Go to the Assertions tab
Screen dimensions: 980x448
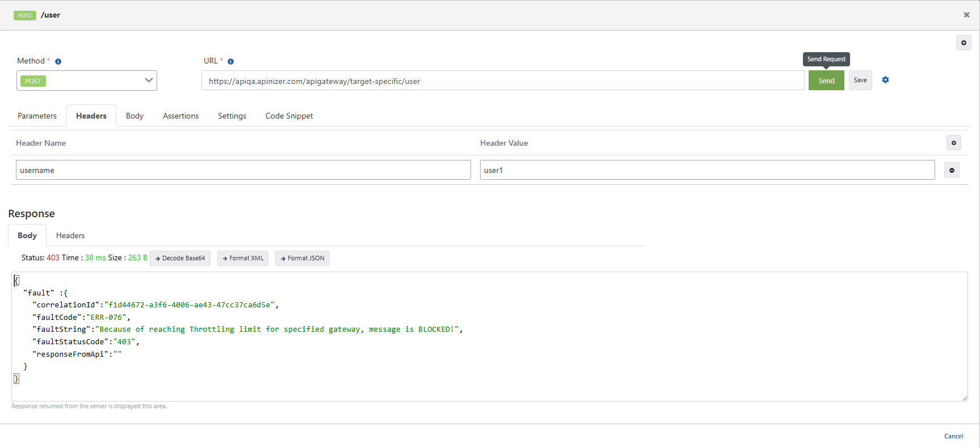[x=180, y=116]
